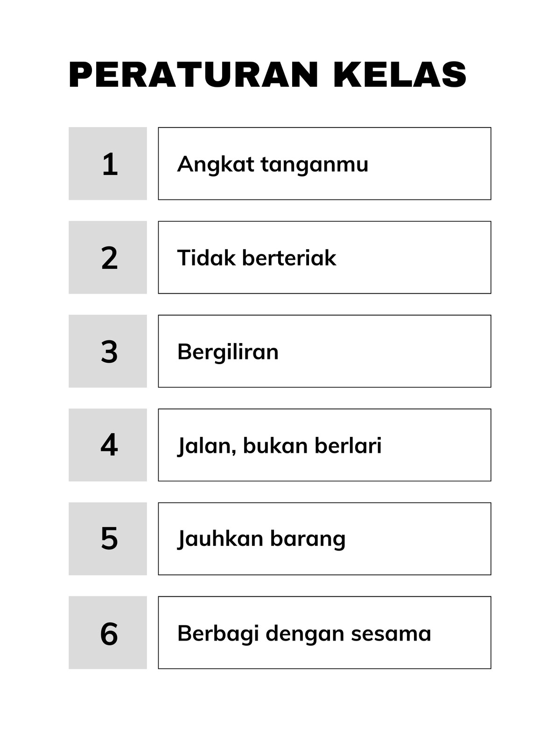Image resolution: width=560 pixels, height=747 pixels.
Task: Select the word PERATURAN in heading
Action: (x=194, y=75)
